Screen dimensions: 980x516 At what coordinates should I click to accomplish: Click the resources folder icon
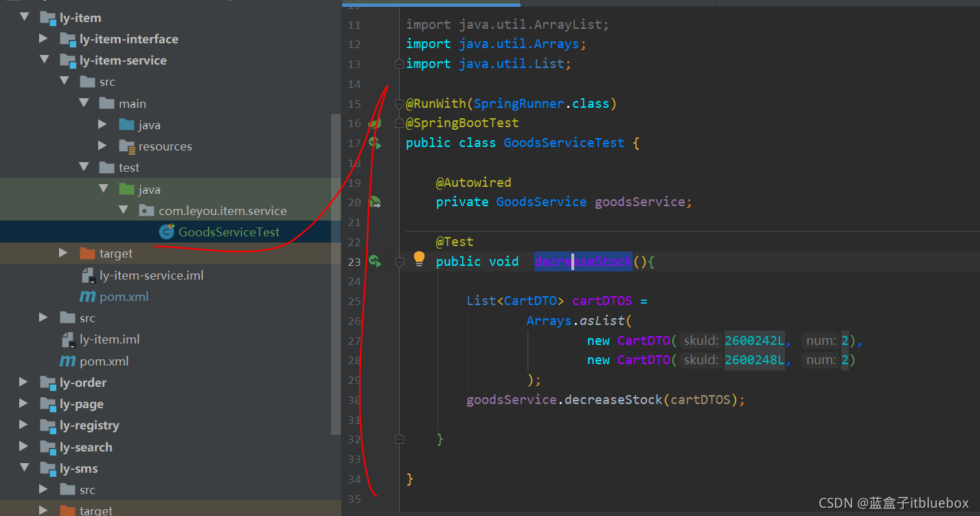(x=127, y=146)
